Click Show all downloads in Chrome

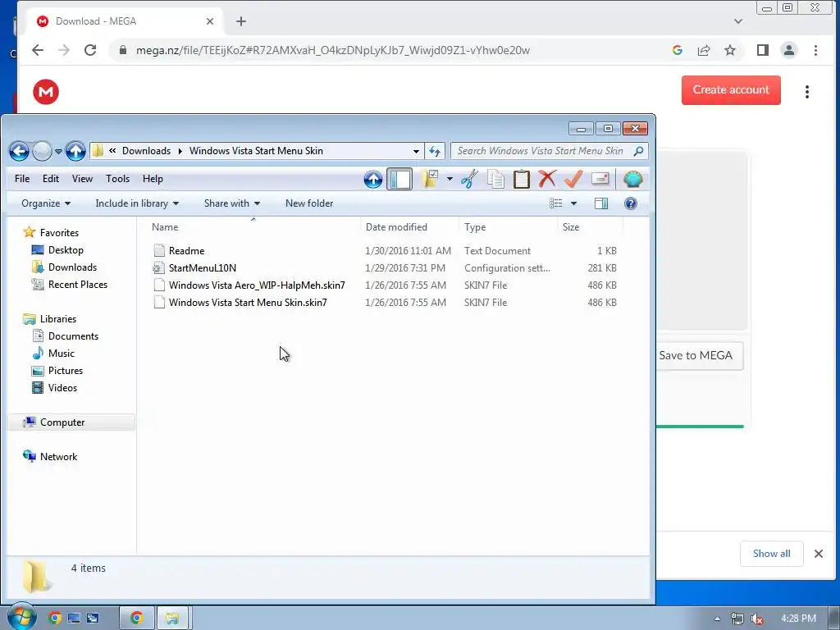771,554
